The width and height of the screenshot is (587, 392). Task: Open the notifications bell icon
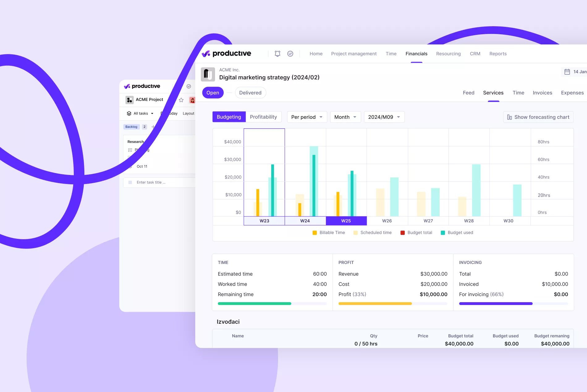click(277, 54)
